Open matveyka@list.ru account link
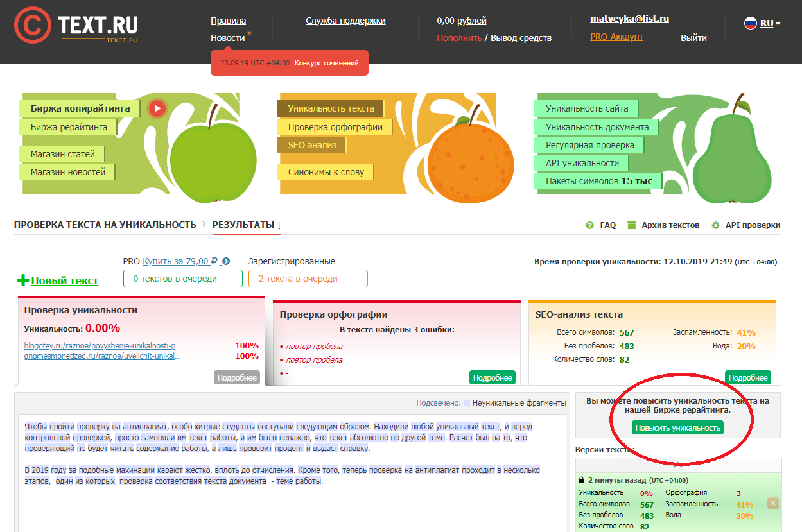This screenshot has width=802, height=532. tap(629, 19)
